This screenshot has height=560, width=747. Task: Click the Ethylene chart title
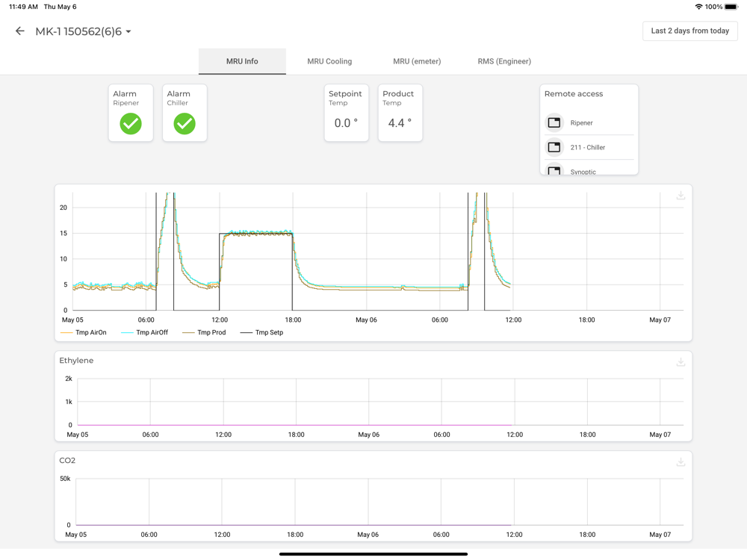click(x=76, y=361)
